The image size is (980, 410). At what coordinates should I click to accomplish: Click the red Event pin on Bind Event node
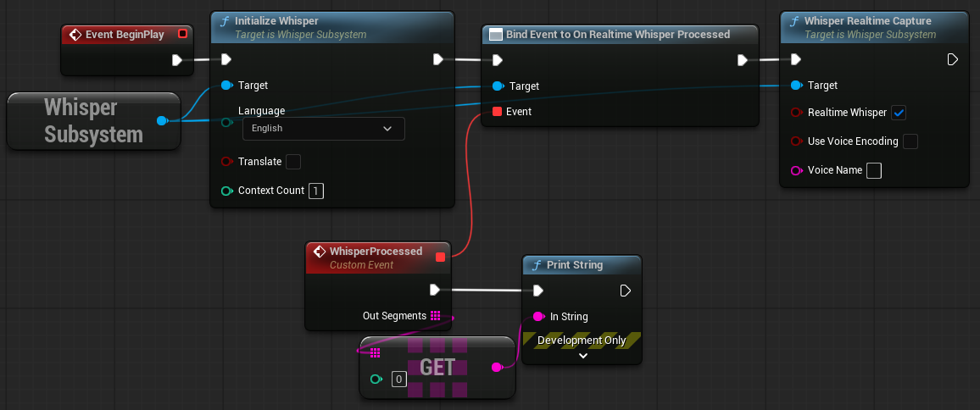tap(497, 112)
